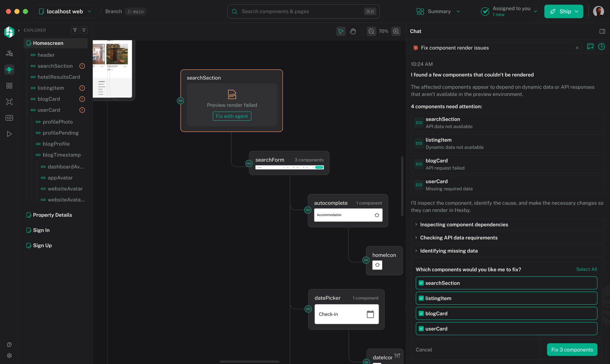Click the searchSection warning icon in explorer

[82, 66]
